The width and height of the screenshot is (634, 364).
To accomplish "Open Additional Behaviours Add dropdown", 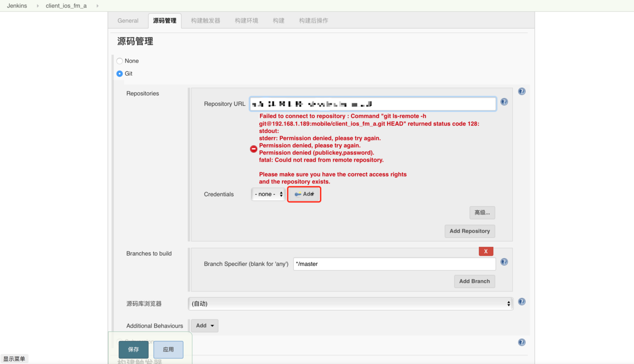I will click(205, 326).
